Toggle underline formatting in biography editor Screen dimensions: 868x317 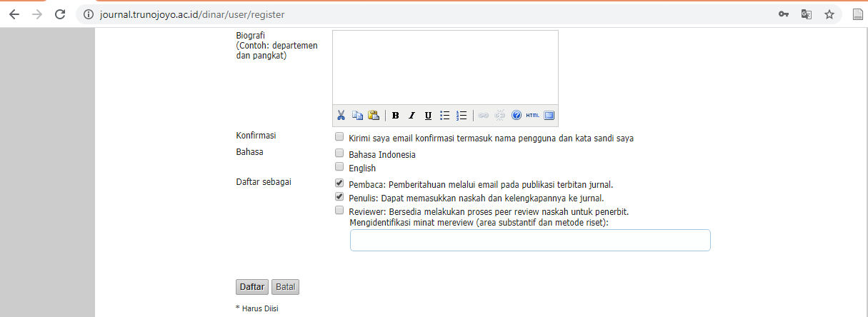coord(428,116)
